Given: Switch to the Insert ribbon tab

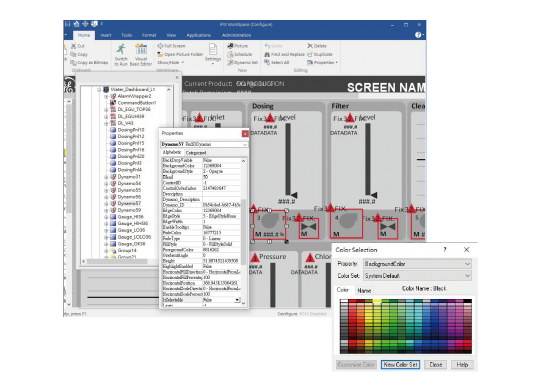Looking at the screenshot, I should click(106, 35).
